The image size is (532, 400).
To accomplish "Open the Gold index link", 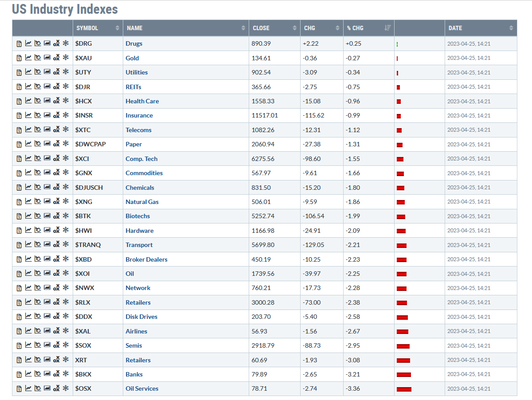I will coord(132,58).
